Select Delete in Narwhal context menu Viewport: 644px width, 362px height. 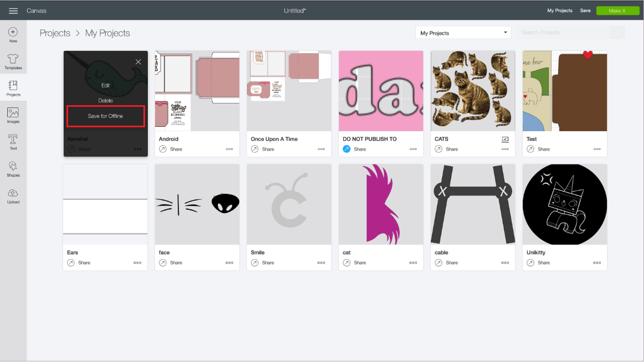[105, 100]
